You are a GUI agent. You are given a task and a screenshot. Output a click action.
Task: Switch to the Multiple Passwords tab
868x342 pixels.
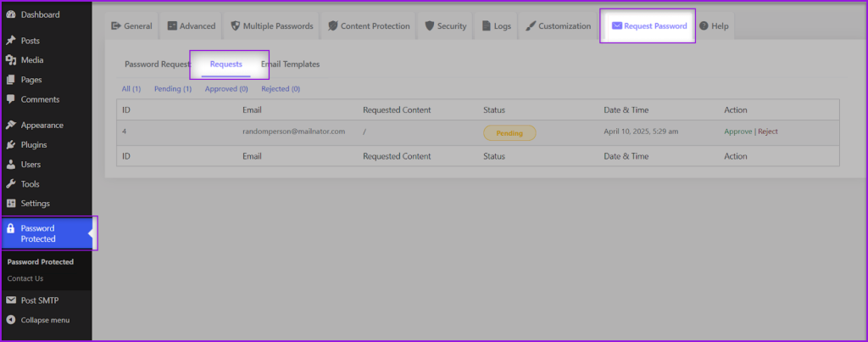[x=271, y=26]
